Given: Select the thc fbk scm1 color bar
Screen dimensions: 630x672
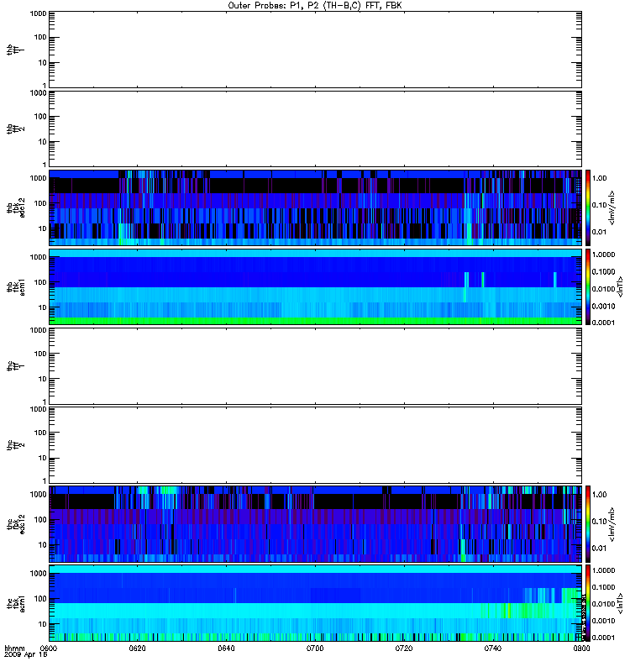Looking at the screenshot, I should click(x=588, y=603).
